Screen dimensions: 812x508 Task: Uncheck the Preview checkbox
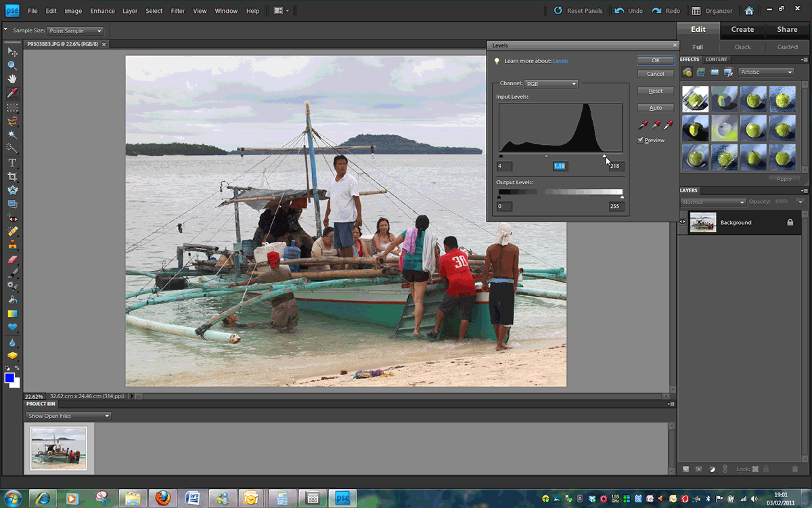tap(641, 140)
